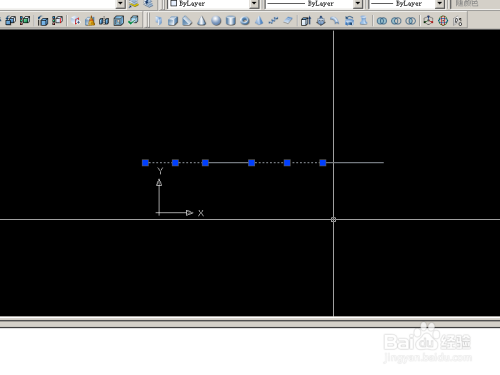
Task: Click the leftmost blue grip on the line
Action: coord(145,163)
